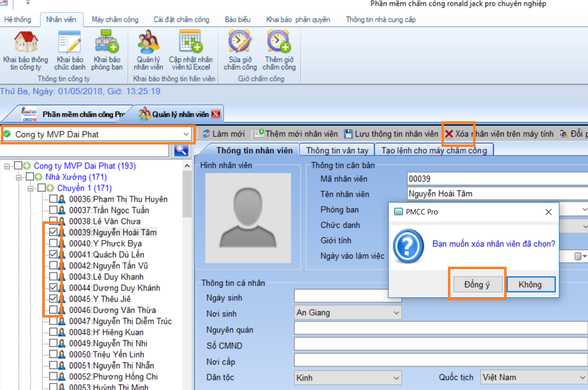Uncheck employee 00044 Dương Duy Khánh
Screen dimensions: 588x390
53,288
